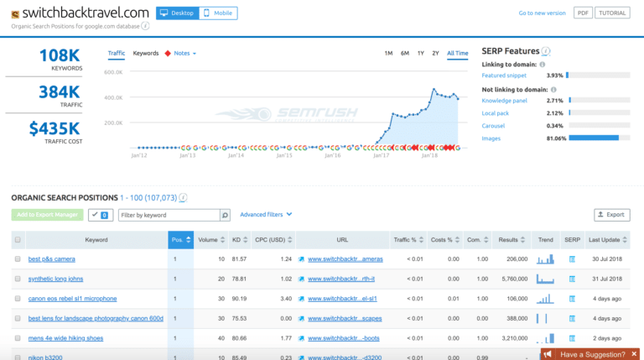644x360 pixels.
Task: Click trend chart for canon eos rebel sl1 microphone
Action: [x=545, y=299]
